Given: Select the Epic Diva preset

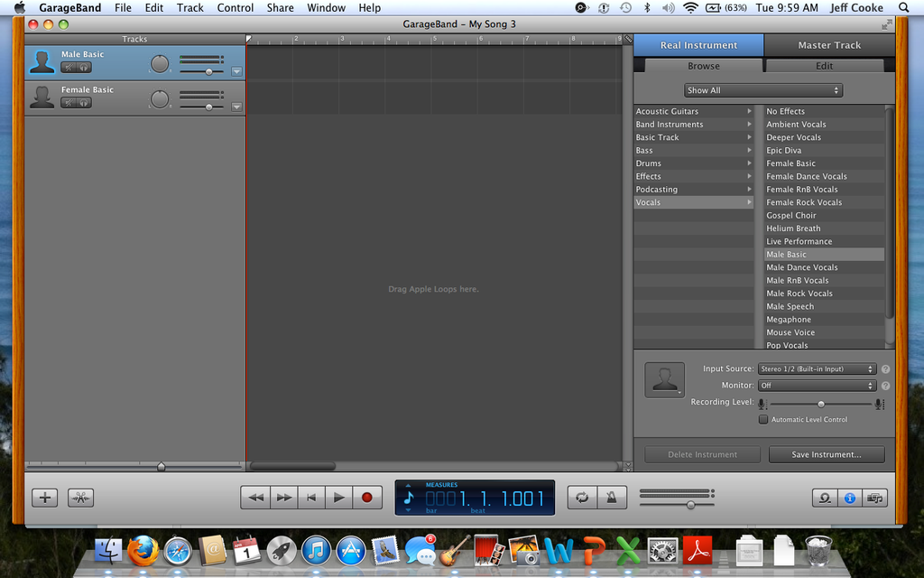Looking at the screenshot, I should 824,151.
